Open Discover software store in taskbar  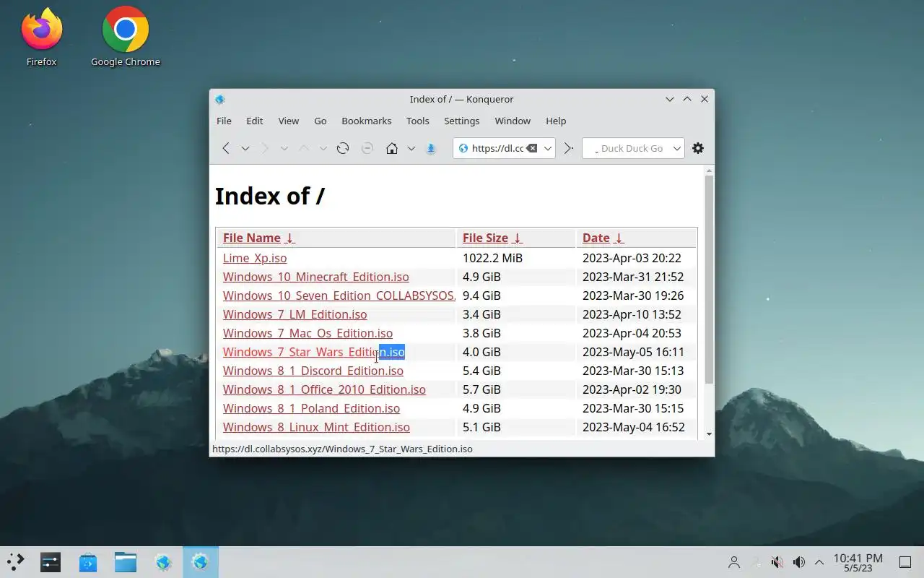(88, 561)
